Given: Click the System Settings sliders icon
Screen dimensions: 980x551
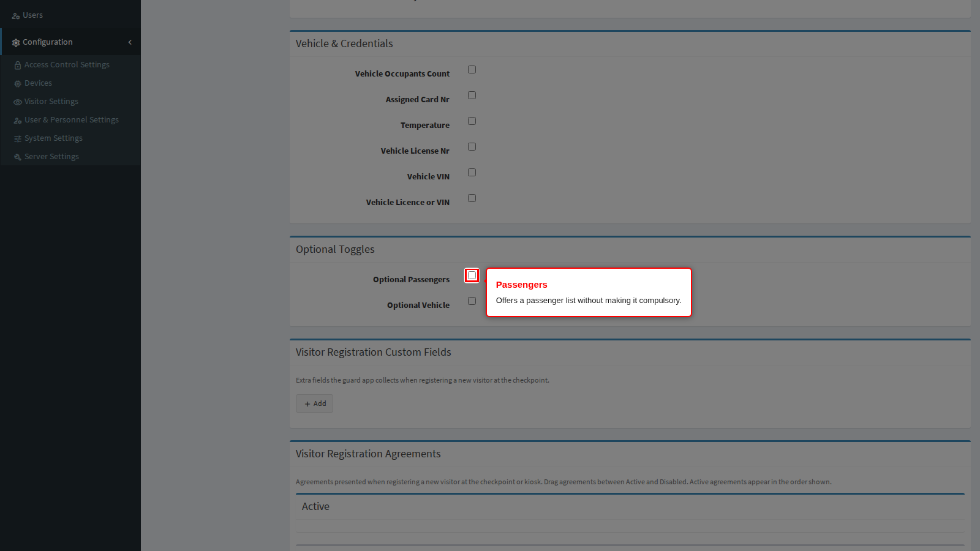Looking at the screenshot, I should pos(18,138).
